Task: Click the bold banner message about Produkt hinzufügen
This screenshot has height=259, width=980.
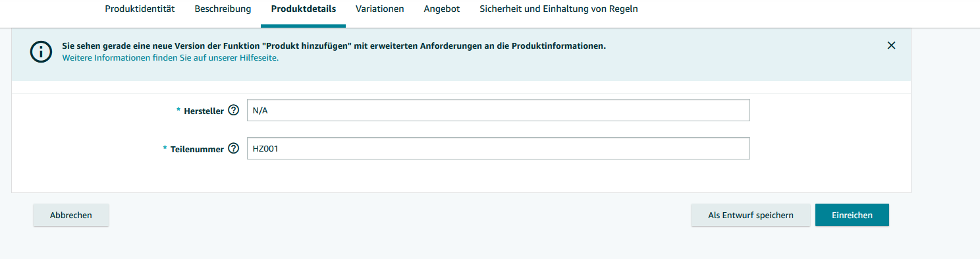Action: click(334, 46)
